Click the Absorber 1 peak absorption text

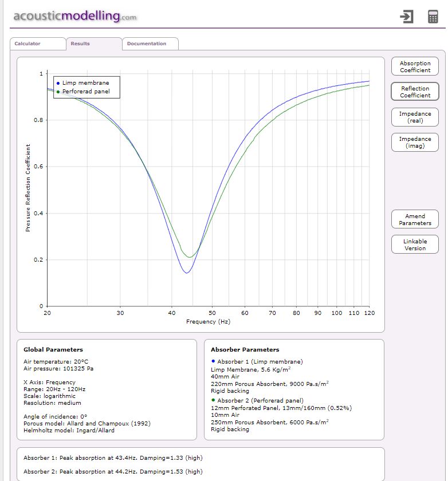(113, 458)
